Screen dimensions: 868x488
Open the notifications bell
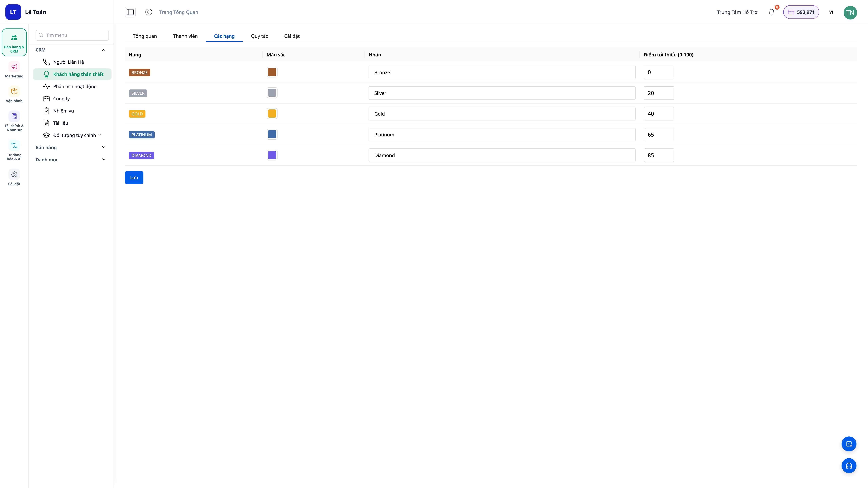(x=772, y=12)
